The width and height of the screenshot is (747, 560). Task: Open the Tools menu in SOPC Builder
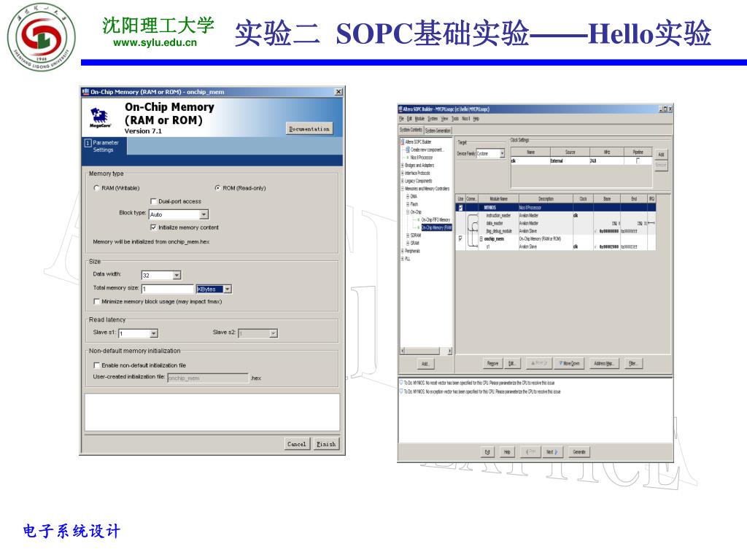pyautogui.click(x=455, y=119)
